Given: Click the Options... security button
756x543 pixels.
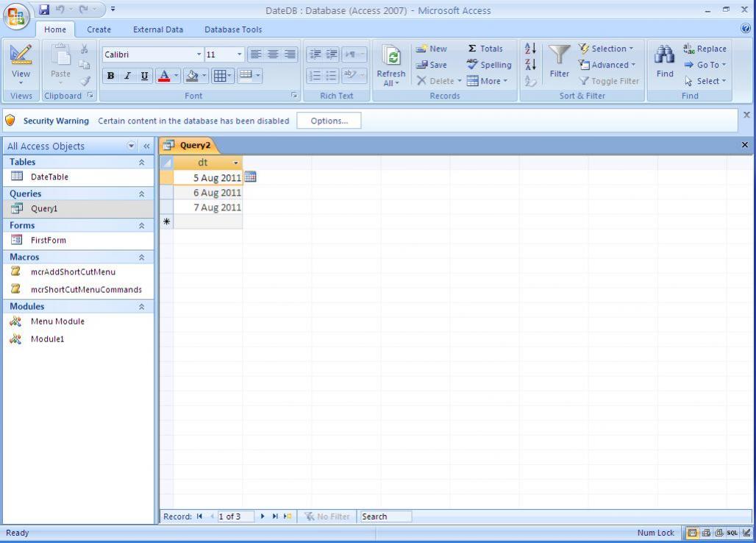Looking at the screenshot, I should pyautogui.click(x=329, y=121).
